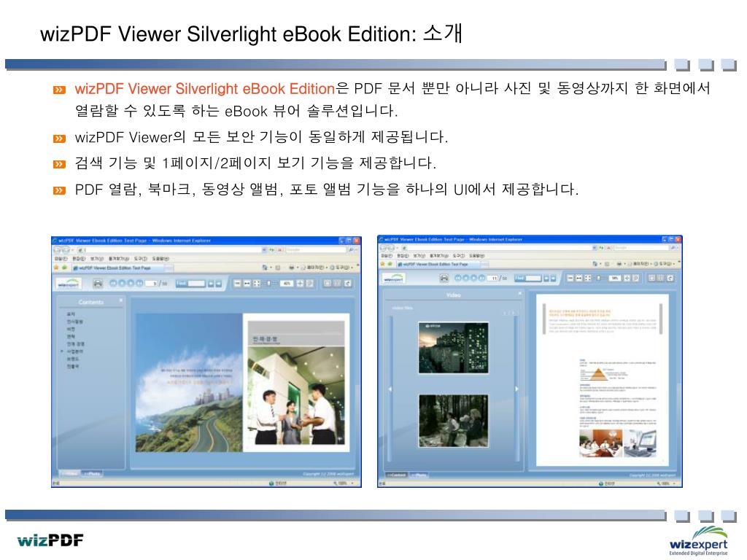Click the page number field showing 11 in the Video window
The image size is (747, 560).
[494, 278]
